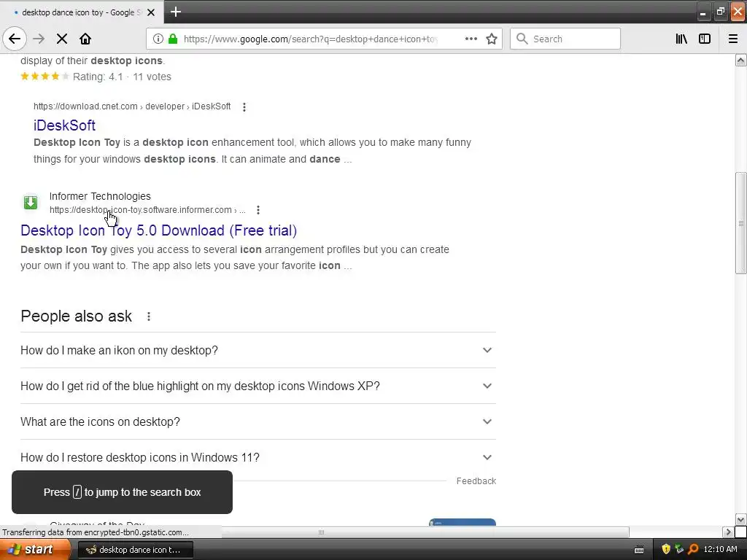Bookmark this page with the star
The width and height of the screenshot is (747, 560).
[492, 39]
